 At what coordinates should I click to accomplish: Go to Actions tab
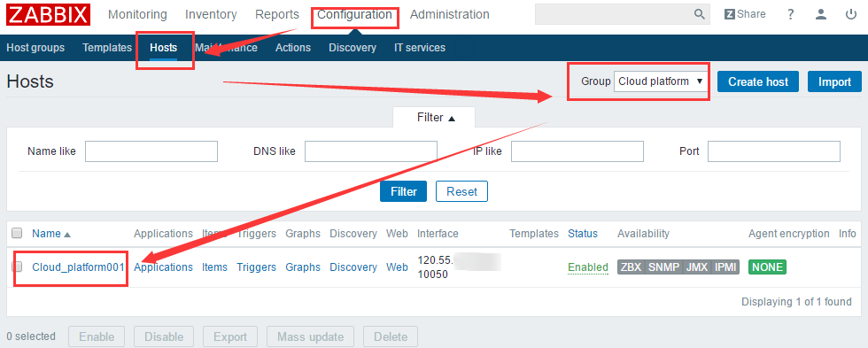coord(293,48)
